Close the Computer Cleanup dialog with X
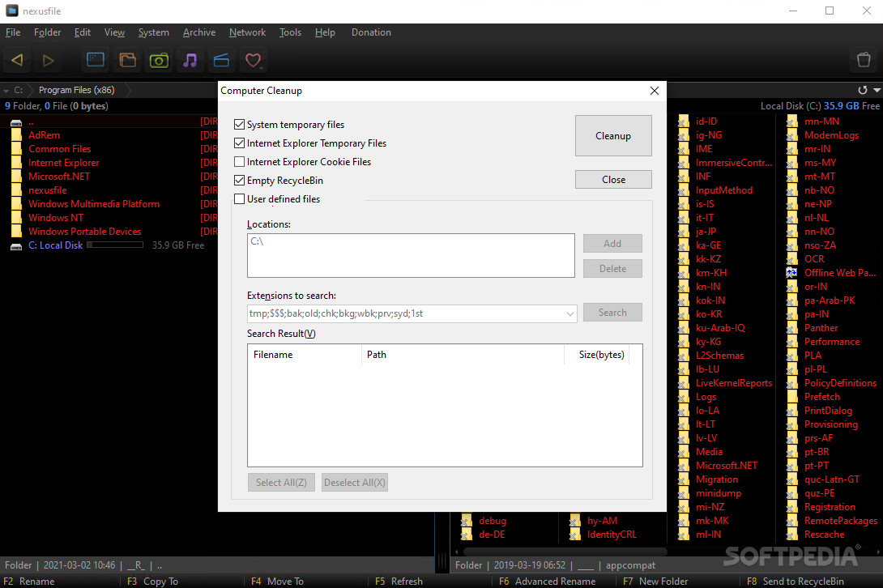 click(x=655, y=91)
